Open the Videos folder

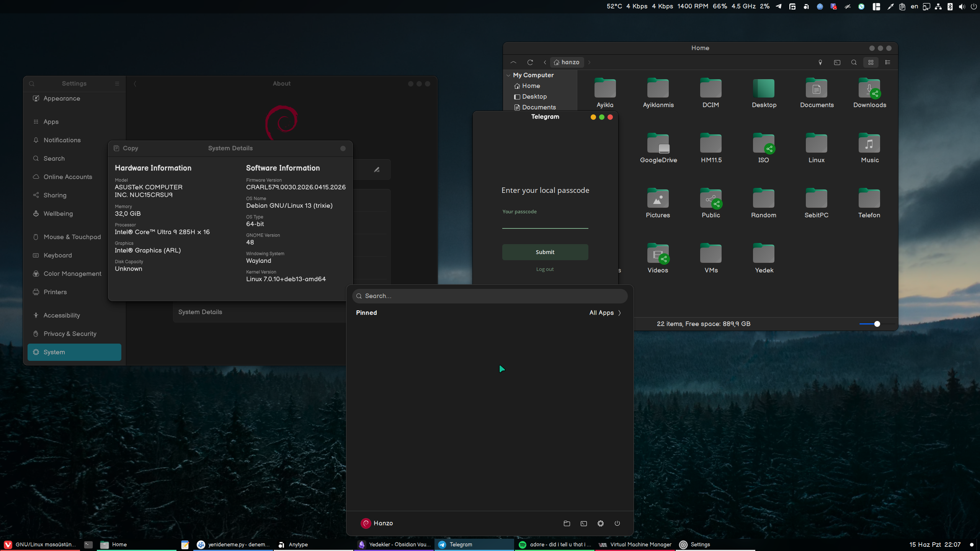click(658, 259)
